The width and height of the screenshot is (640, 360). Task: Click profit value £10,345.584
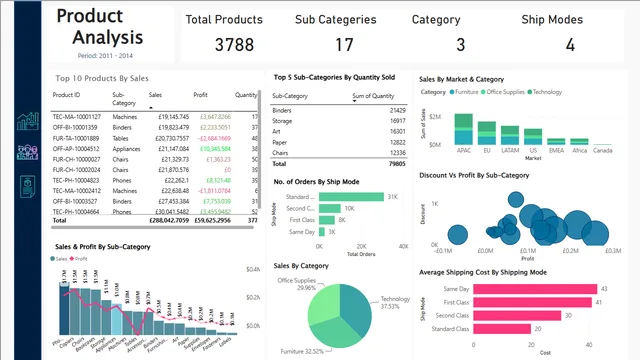pyautogui.click(x=215, y=149)
